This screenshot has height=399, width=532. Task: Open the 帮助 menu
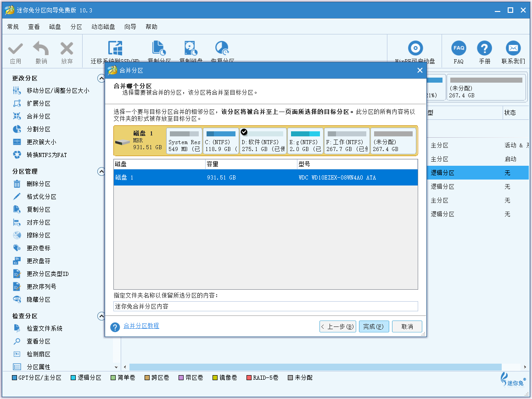151,27
